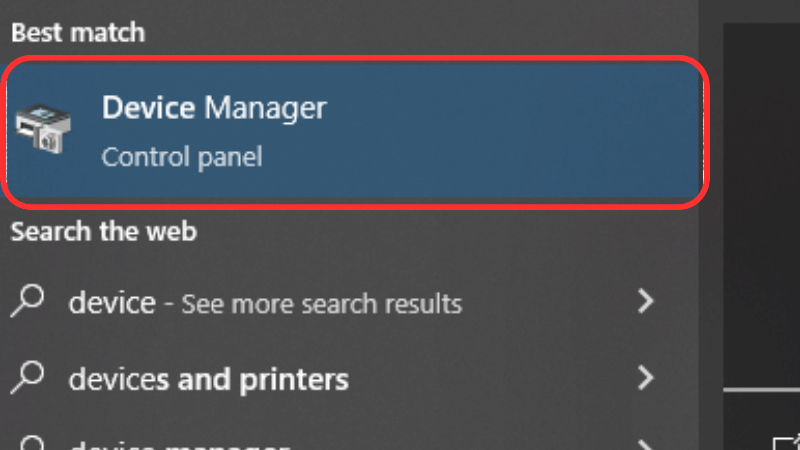
Task: Click magnifier icon beside 'devices and printers'
Action: click(28, 377)
